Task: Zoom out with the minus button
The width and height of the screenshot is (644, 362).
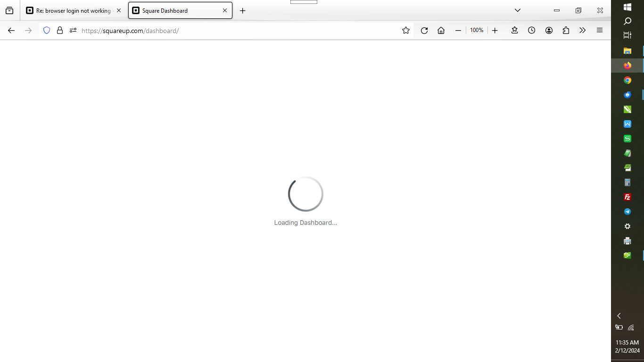Action: (x=458, y=30)
